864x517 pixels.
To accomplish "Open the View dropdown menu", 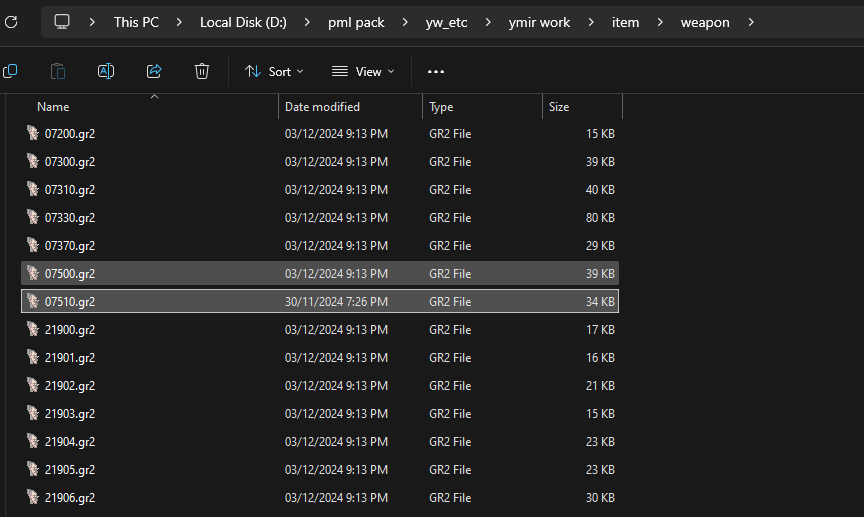I will tap(363, 71).
